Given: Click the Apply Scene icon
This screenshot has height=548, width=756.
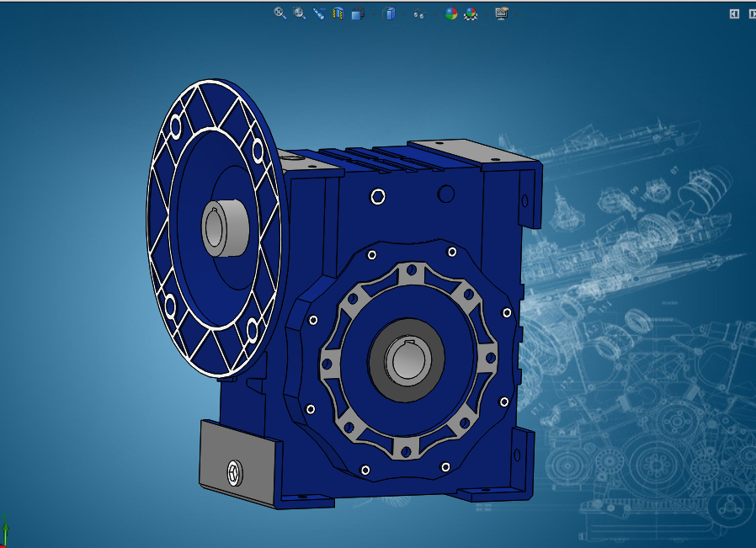Looking at the screenshot, I should click(x=471, y=13).
